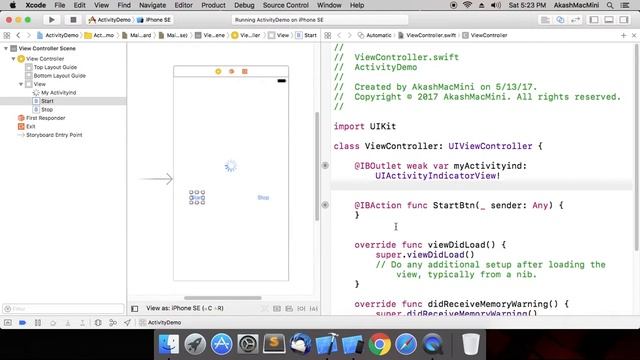Go back in the storyboard jump bar
Image resolution: width=640 pixels, height=360 pixels.
(18, 36)
